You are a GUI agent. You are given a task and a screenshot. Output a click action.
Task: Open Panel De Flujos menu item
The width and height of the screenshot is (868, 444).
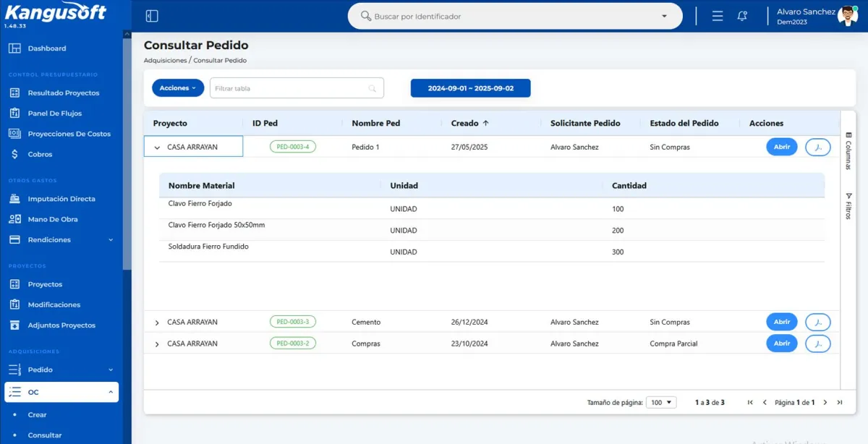[54, 114]
